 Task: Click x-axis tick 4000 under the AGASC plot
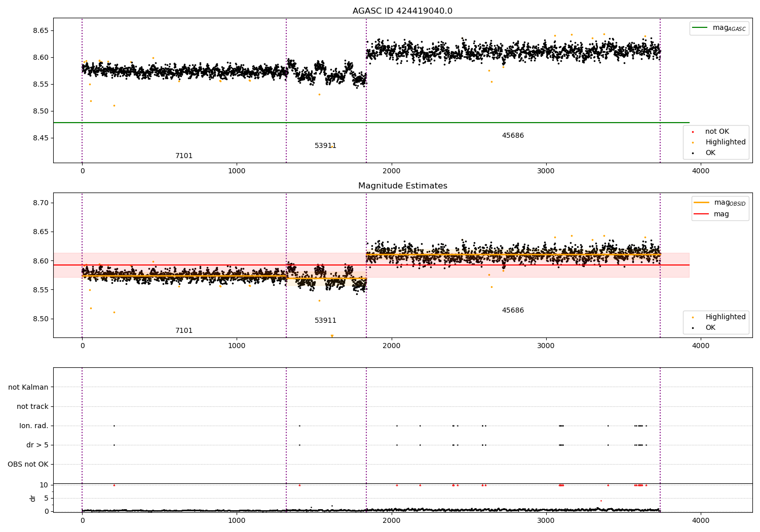click(x=701, y=171)
